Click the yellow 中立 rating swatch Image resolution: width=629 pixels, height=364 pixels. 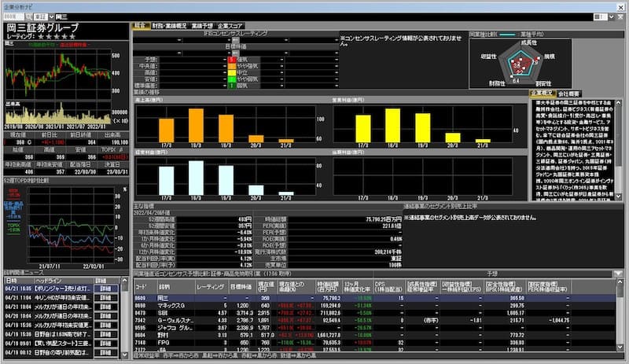pyautogui.click(x=231, y=72)
